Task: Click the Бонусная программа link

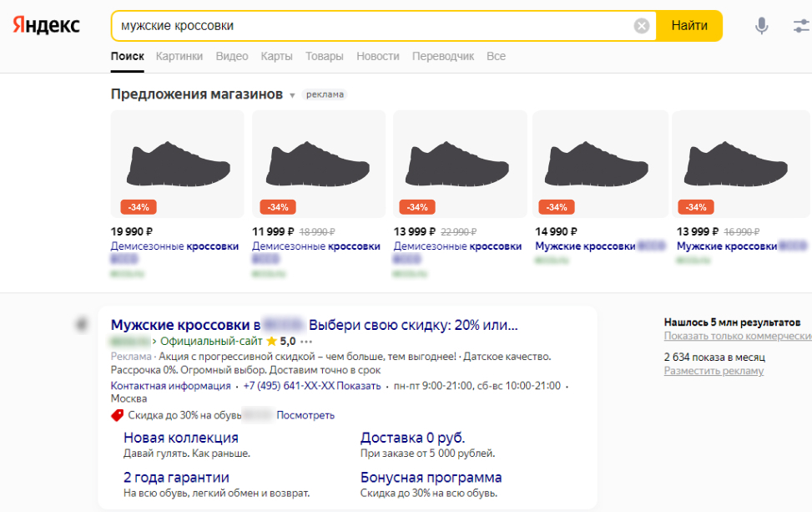Action: [431, 478]
